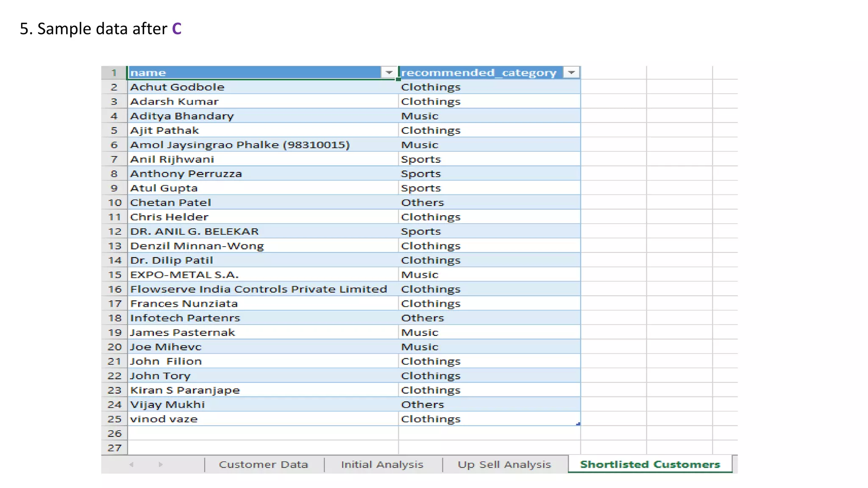Open the recommended_category filter dropdown
868x488 pixels.
coord(571,73)
